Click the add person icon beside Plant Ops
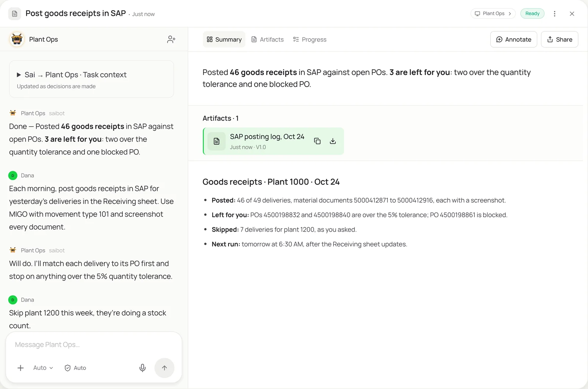Viewport: 588px width, 389px height. 171,39
